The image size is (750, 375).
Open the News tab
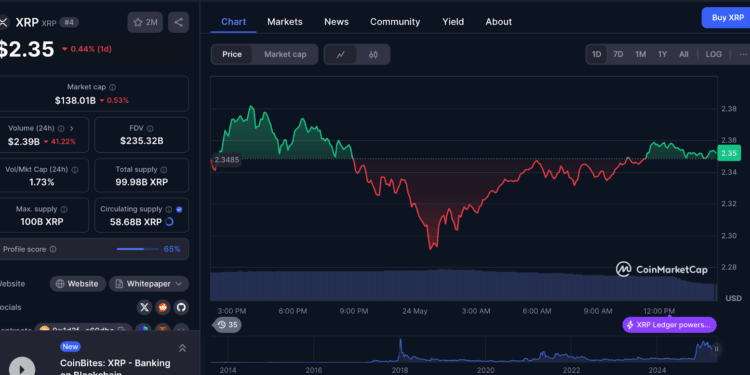pyautogui.click(x=336, y=22)
